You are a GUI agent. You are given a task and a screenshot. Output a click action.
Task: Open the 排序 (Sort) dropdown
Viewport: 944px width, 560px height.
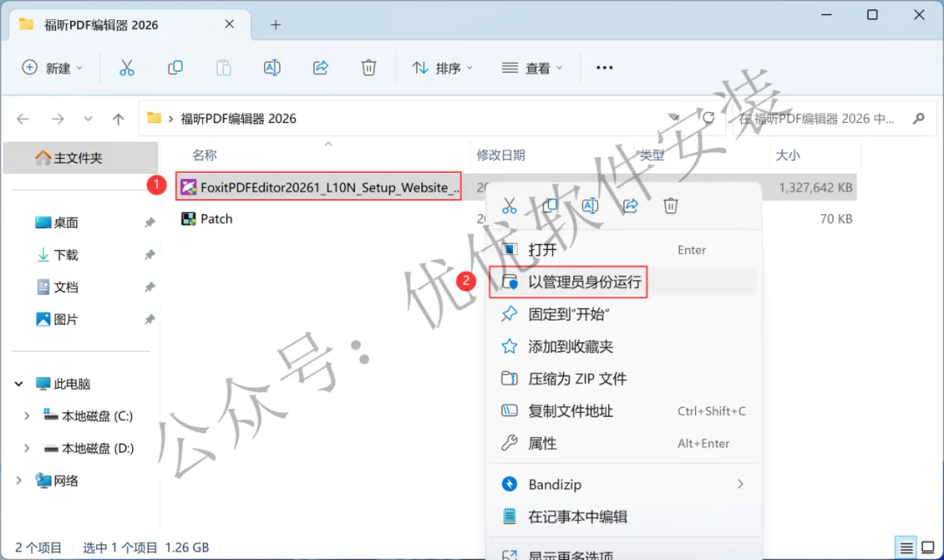coord(442,68)
